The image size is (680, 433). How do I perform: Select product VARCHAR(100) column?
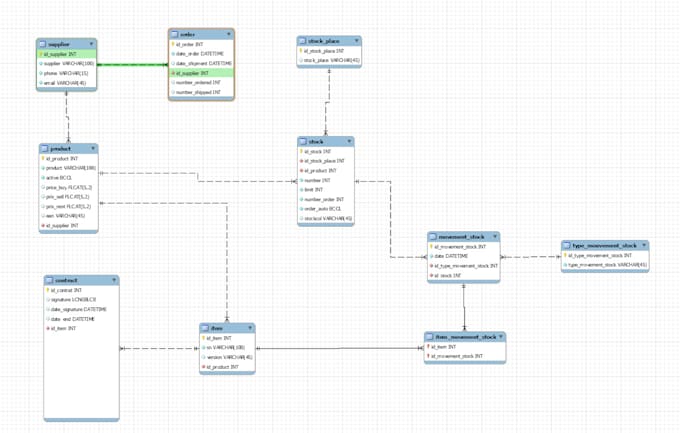pos(69,168)
